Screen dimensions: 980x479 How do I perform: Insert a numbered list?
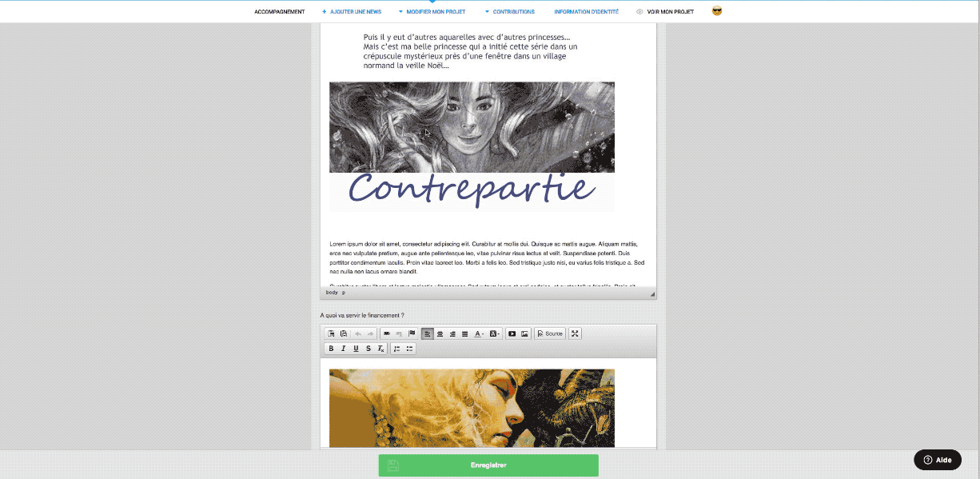pyautogui.click(x=397, y=349)
